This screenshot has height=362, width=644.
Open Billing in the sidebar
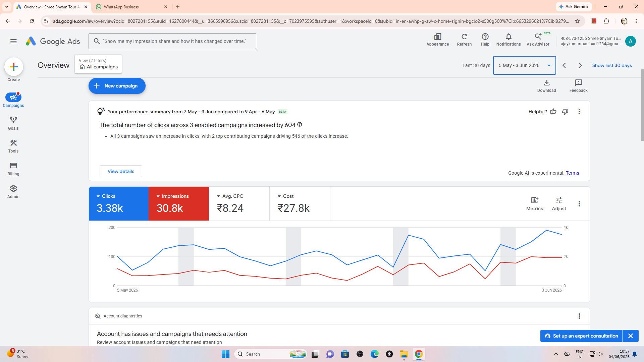tap(13, 169)
